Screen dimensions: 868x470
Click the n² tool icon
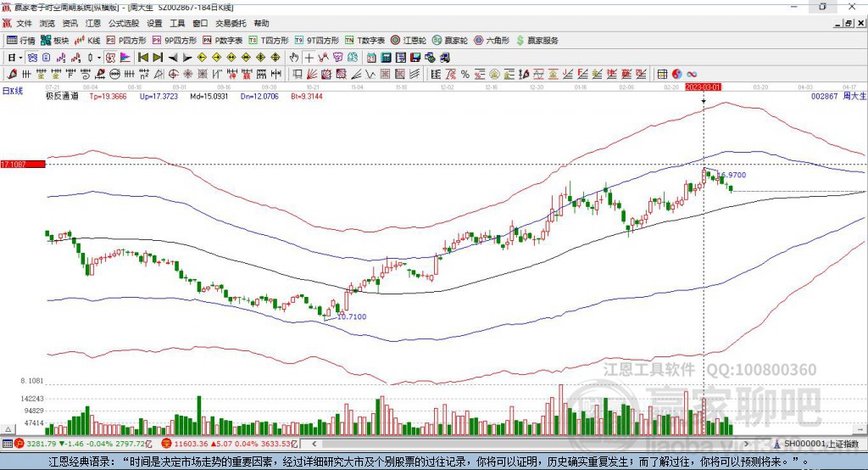click(144, 74)
